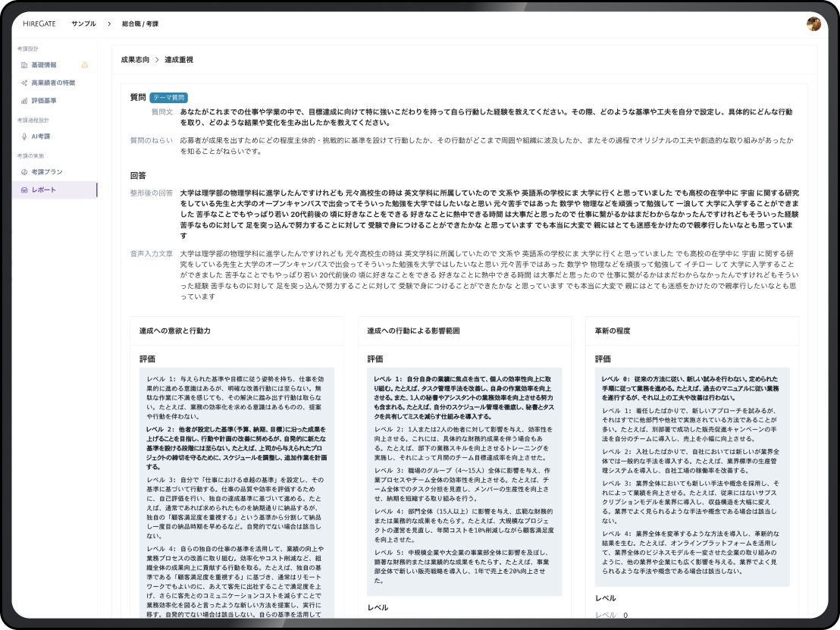Click the テーマ質問 badge

point(168,98)
